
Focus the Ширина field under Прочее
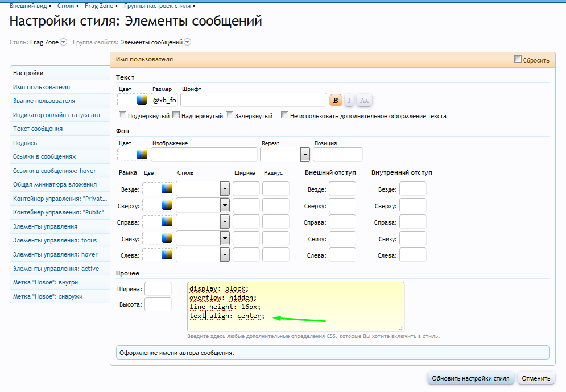coord(158,289)
